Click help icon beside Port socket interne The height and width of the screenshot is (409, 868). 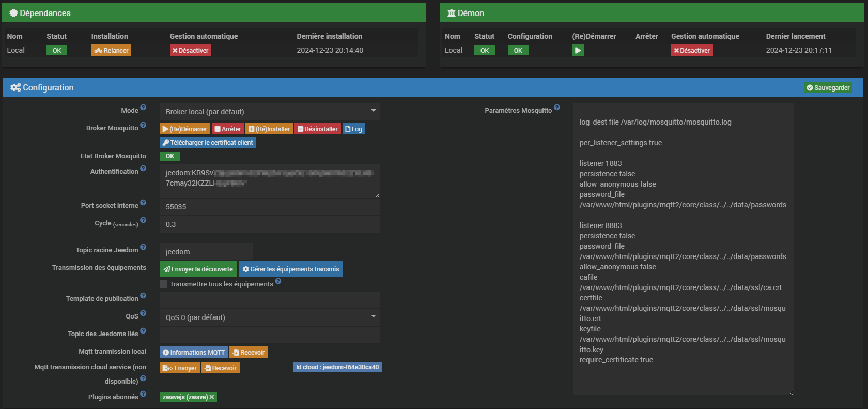pos(143,203)
